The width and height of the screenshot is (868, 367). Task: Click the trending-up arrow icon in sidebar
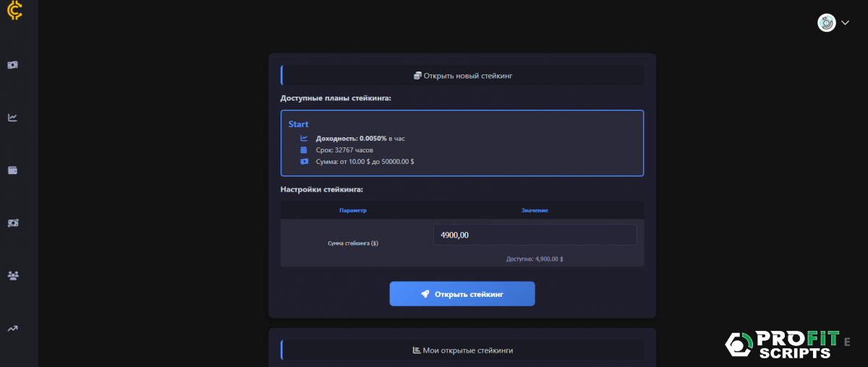point(13,329)
